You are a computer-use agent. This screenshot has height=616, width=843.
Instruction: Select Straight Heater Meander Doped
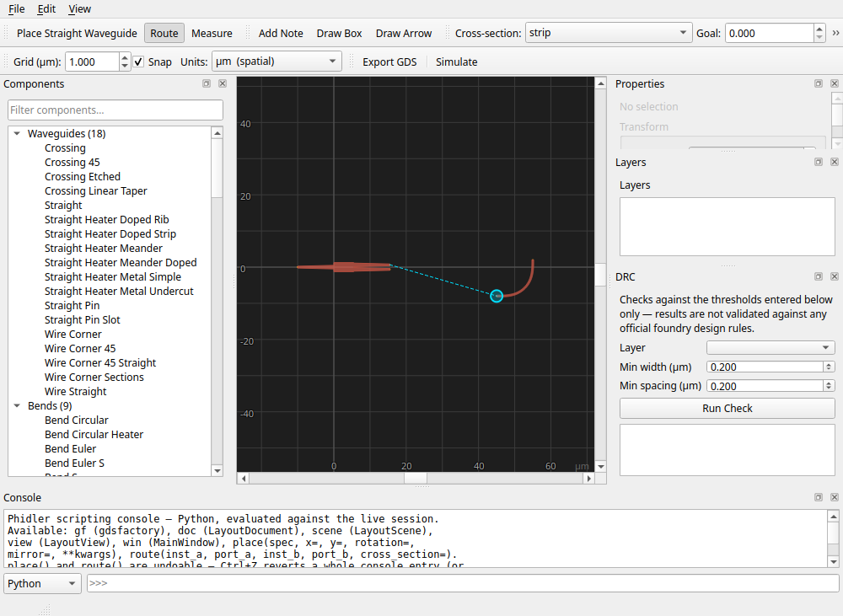[121, 262]
